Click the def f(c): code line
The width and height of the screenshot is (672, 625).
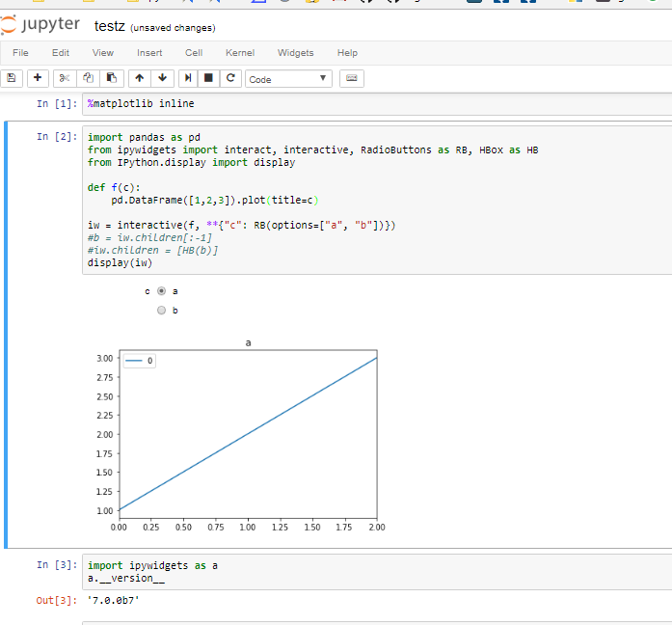point(114,187)
